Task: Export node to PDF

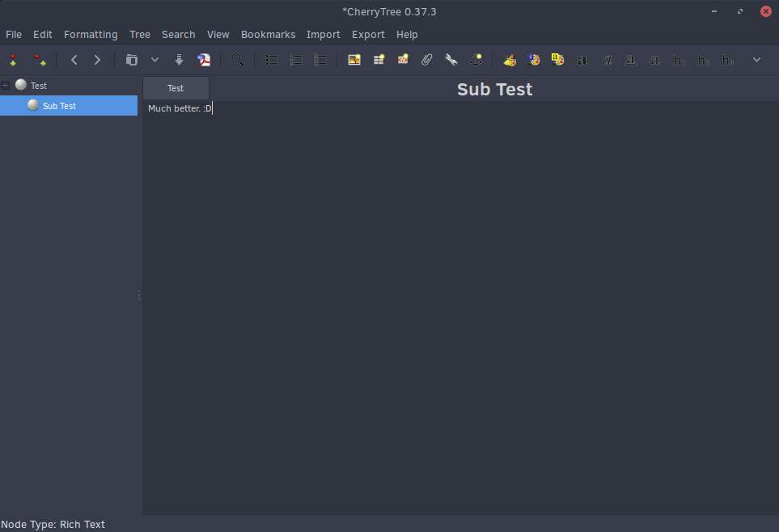Action: (204, 60)
